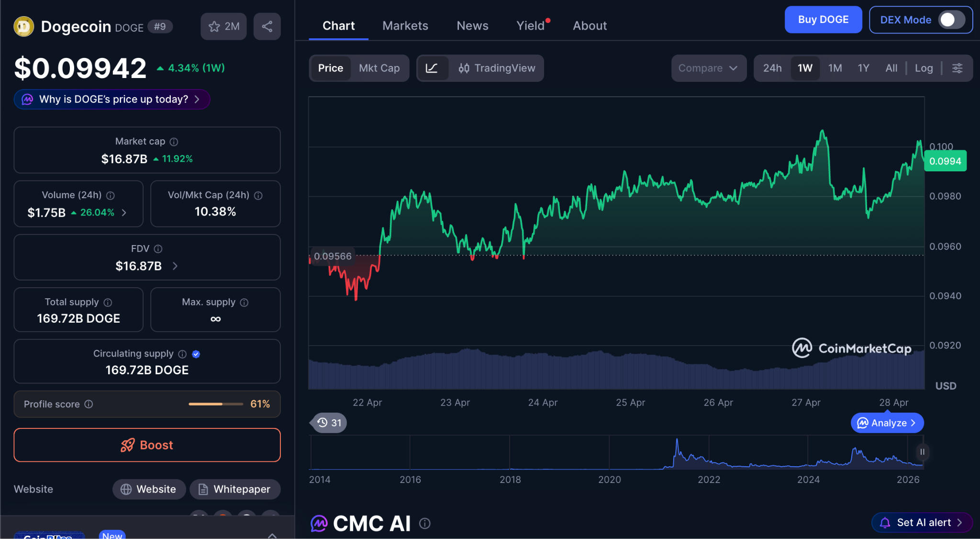The width and height of the screenshot is (980, 539).
Task: Select the 1M time range
Action: point(835,68)
